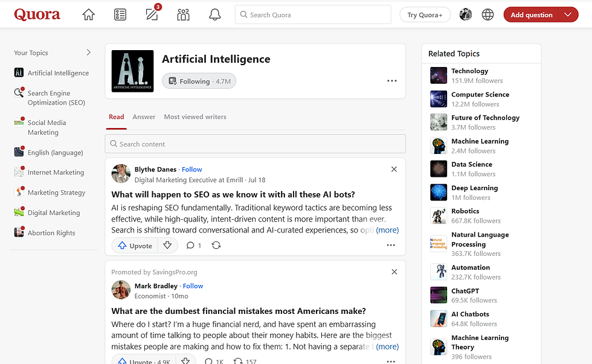
Task: Open the Computer Science related topic icon
Action: pyautogui.click(x=439, y=99)
